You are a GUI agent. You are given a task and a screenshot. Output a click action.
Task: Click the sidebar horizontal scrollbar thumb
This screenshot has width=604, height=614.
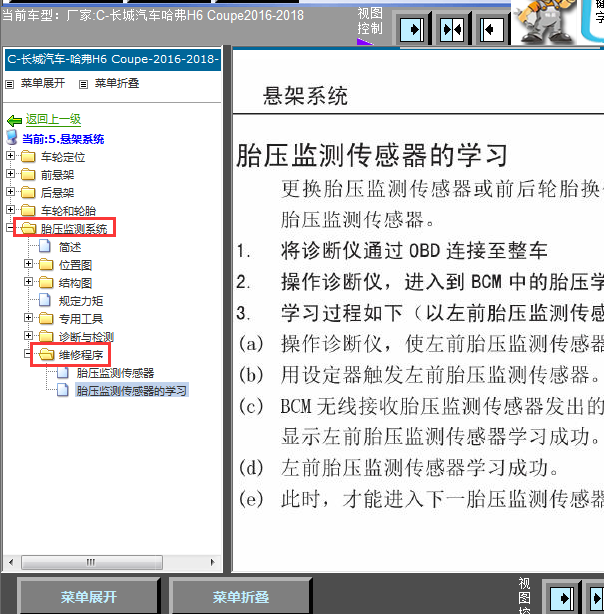point(92,562)
